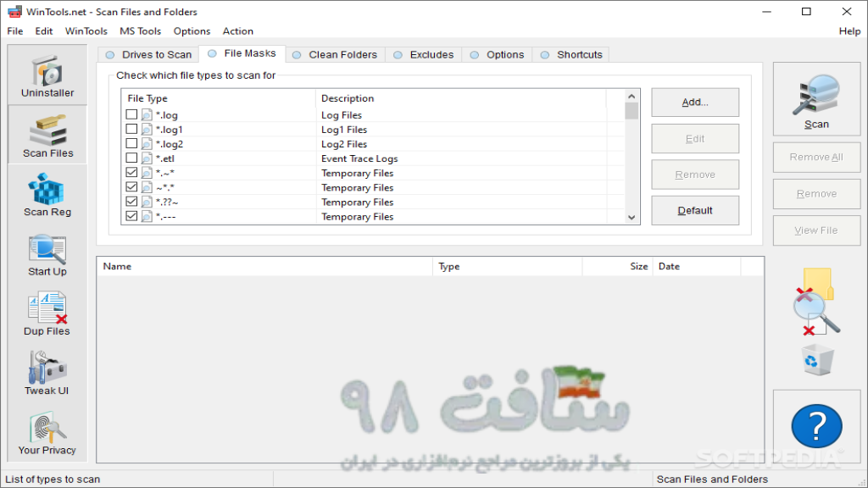The image size is (868, 488).
Task: Switch to the Shortcuts tab
Action: pos(571,54)
